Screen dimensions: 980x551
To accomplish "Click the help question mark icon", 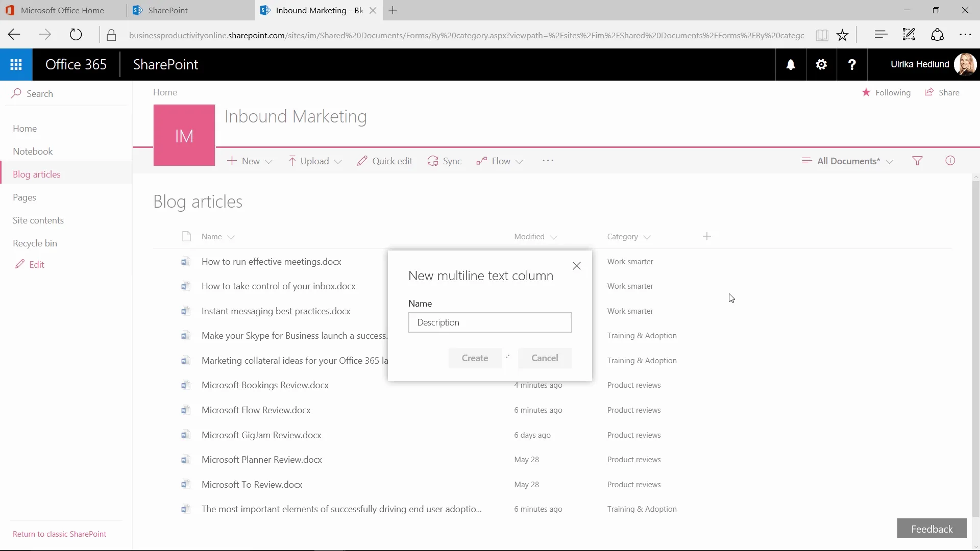I will click(852, 64).
